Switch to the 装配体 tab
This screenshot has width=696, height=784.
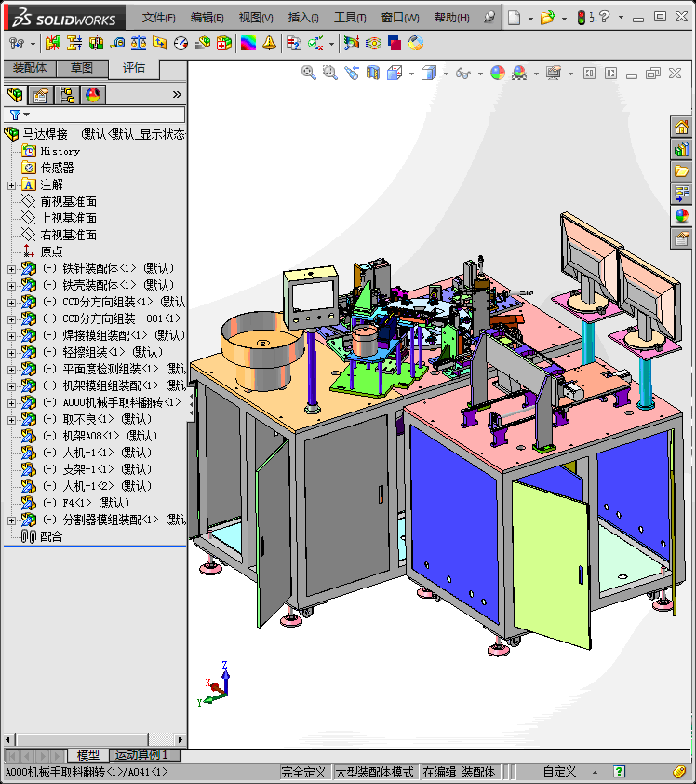click(x=30, y=68)
